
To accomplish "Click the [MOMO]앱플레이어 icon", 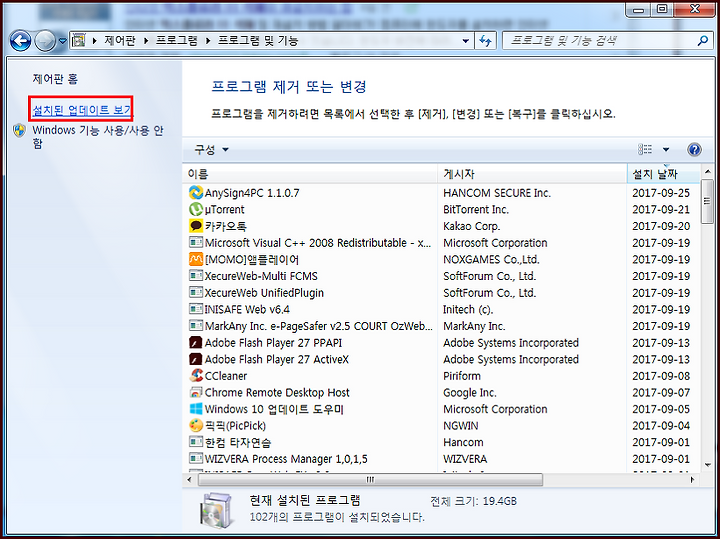I will coord(196,259).
